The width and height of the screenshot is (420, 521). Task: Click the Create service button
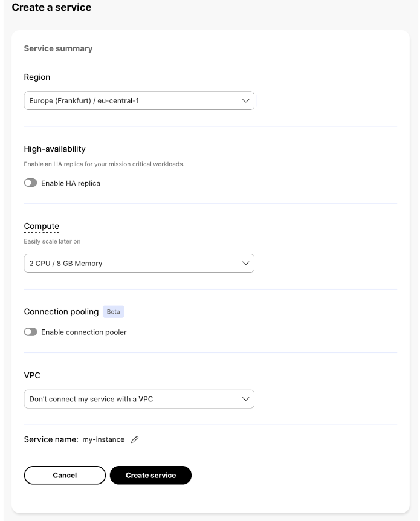coord(150,476)
